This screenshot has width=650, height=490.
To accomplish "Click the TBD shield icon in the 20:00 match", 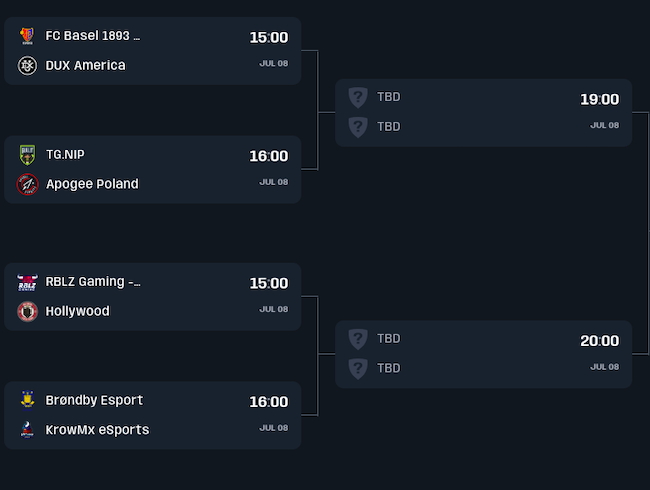I will (x=358, y=338).
